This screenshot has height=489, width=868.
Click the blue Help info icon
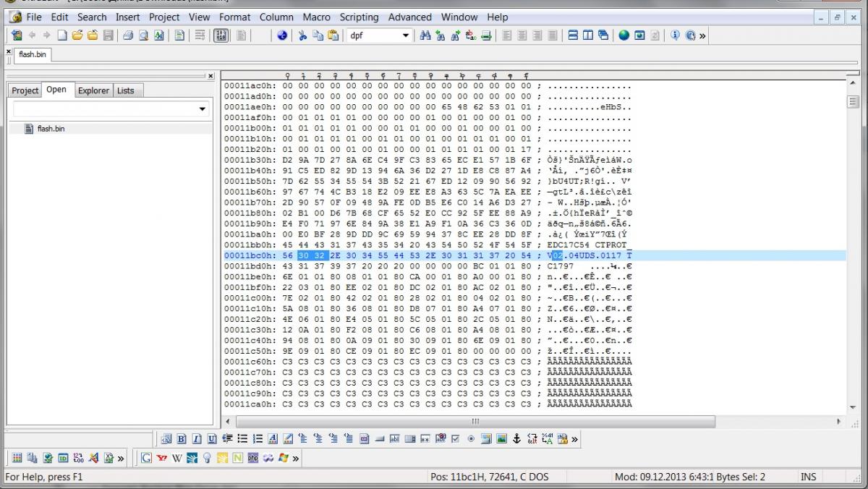[x=675, y=35]
